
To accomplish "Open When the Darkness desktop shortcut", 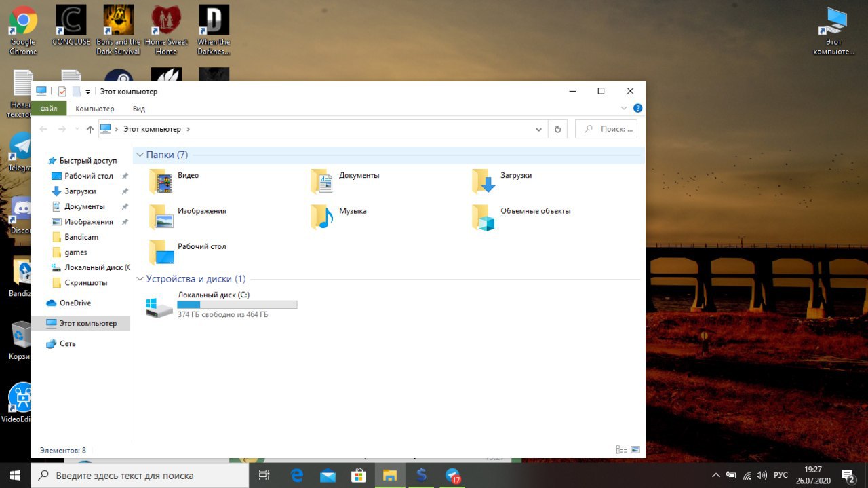I will (214, 31).
